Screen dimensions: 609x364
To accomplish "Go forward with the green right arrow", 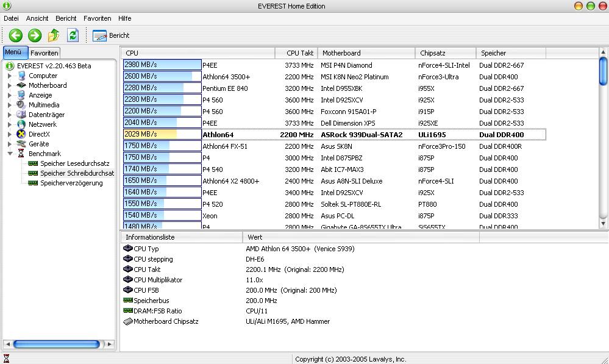I will tap(35, 35).
